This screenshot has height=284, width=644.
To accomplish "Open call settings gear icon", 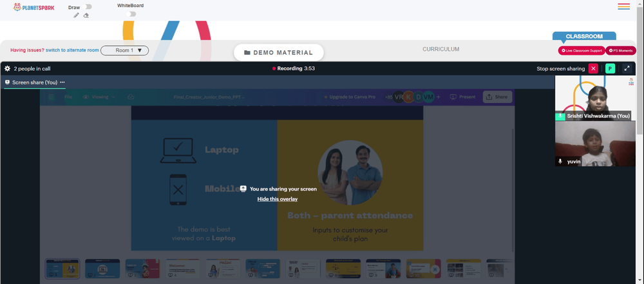I will pyautogui.click(x=7, y=69).
